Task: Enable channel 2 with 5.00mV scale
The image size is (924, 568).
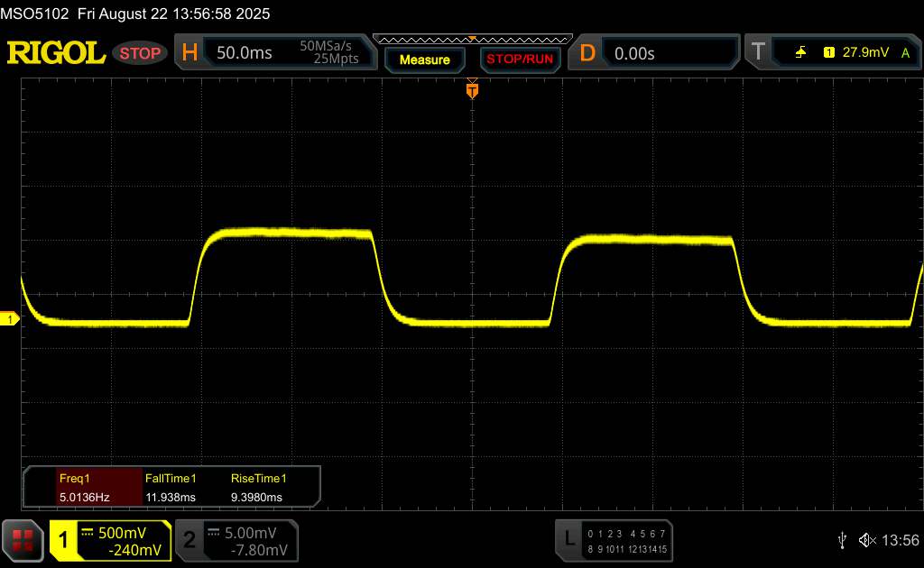Action: click(236, 539)
